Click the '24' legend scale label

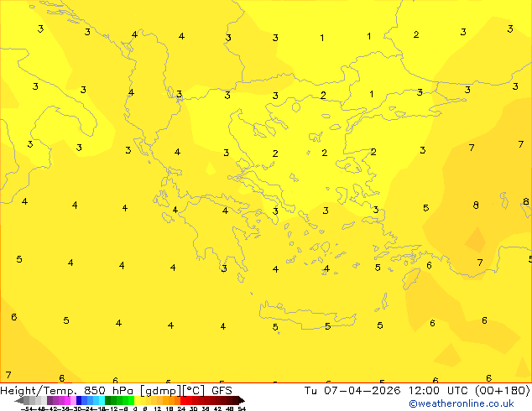(x=181, y=408)
